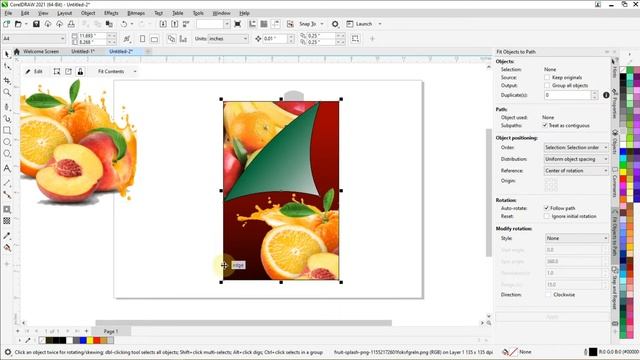Enable Ignore initial rotation checkbox
The image size is (640, 360).
547,216
